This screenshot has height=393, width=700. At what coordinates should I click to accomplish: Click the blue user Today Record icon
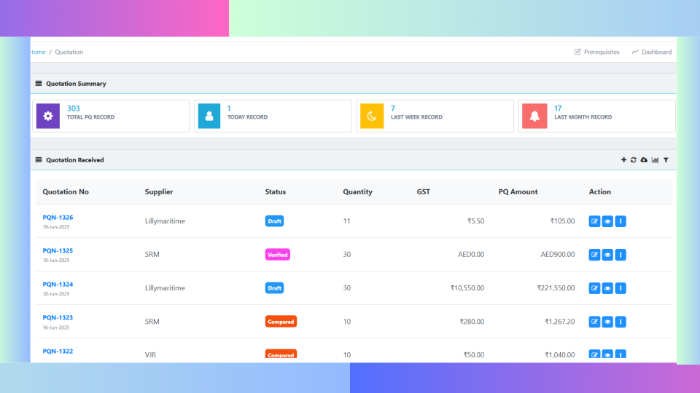click(209, 116)
